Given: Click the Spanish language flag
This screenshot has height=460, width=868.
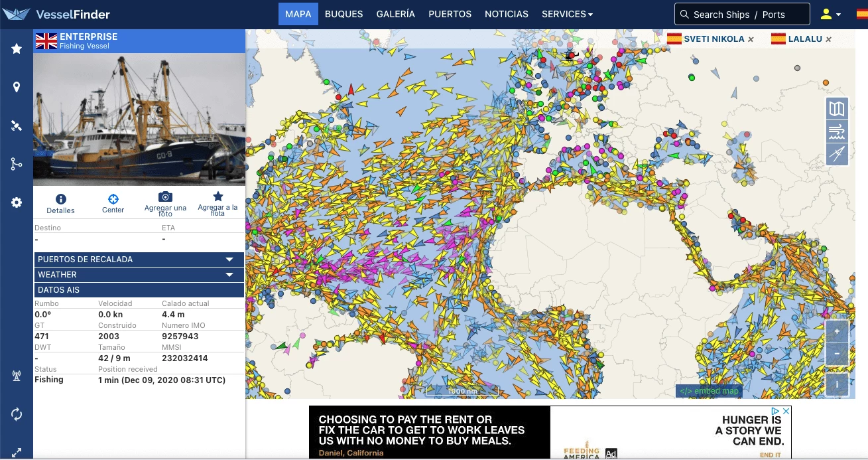Looking at the screenshot, I should click(x=861, y=14).
